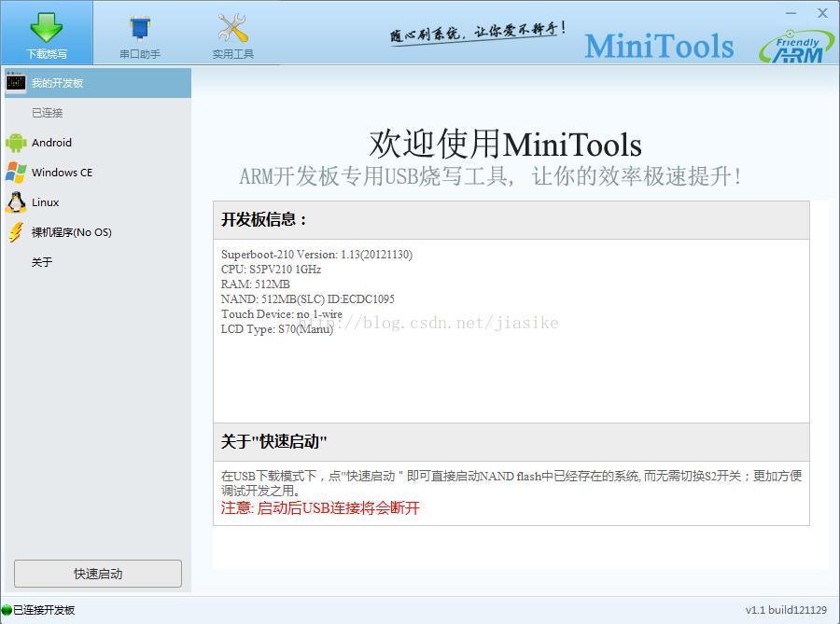The image size is (840, 624).
Task: Click the green Android robot icon
Action: pyautogui.click(x=16, y=143)
